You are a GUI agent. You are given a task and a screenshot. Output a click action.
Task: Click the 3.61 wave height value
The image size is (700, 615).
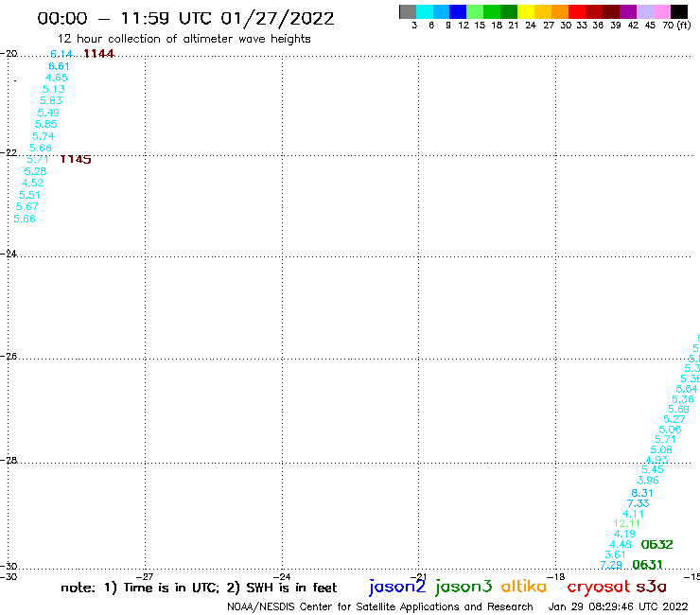pyautogui.click(x=615, y=554)
